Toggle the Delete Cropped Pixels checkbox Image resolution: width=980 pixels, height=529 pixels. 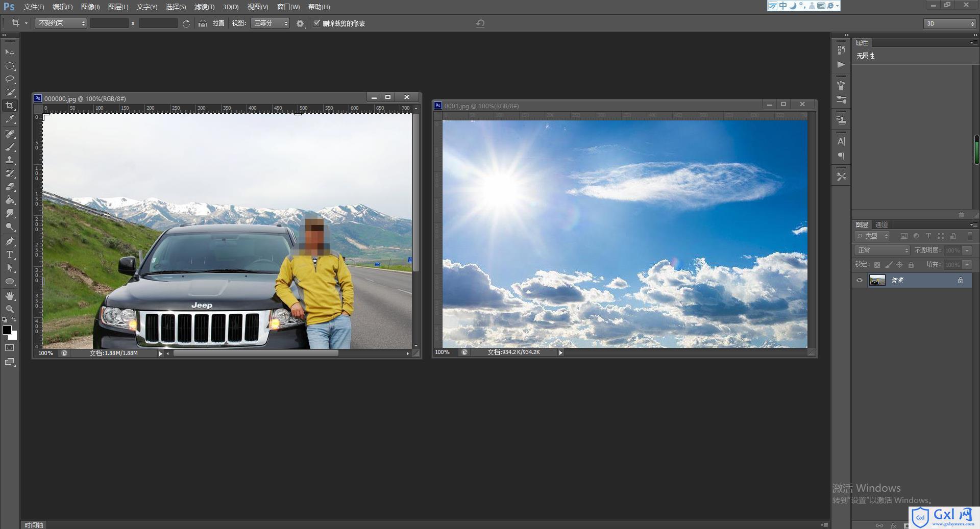(317, 23)
